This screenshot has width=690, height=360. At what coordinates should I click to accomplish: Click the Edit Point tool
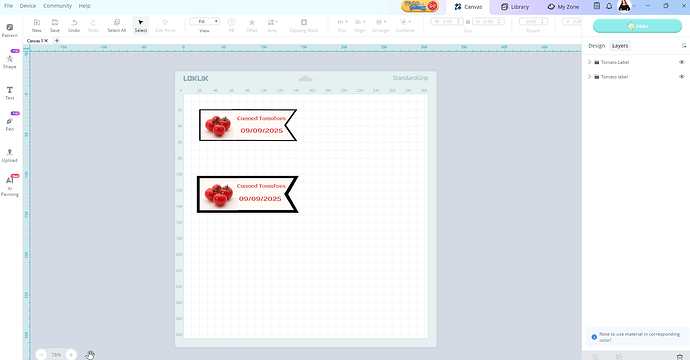[x=165, y=26]
